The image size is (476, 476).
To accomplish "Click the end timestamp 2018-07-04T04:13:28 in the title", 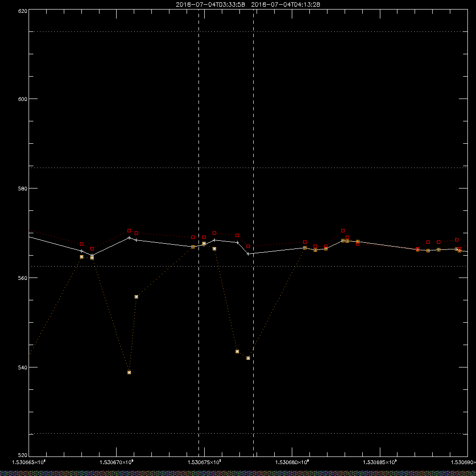I will [286, 5].
